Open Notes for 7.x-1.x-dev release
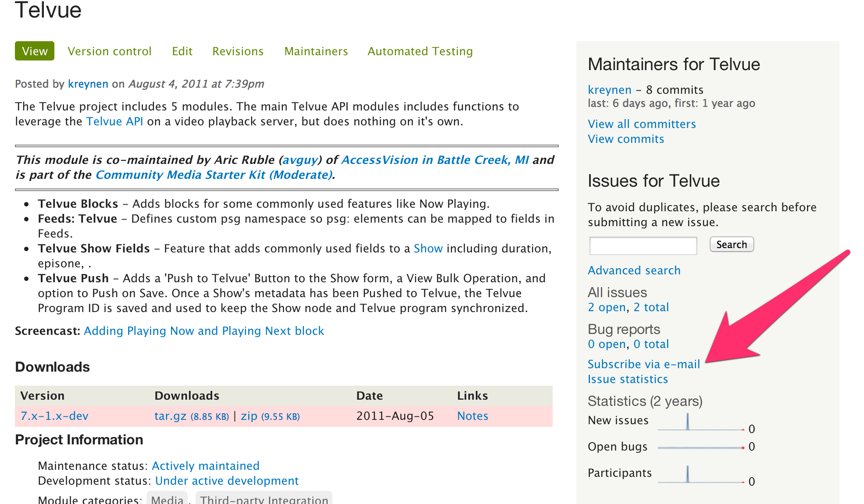 pos(472,416)
